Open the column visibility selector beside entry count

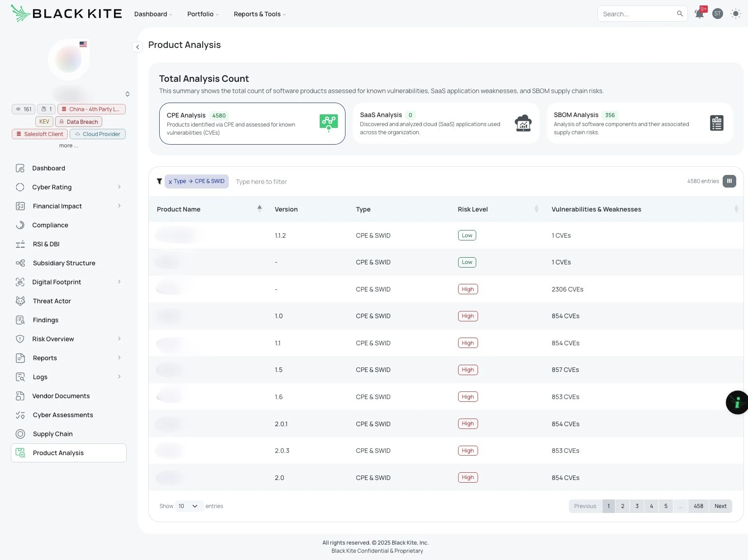click(x=729, y=181)
